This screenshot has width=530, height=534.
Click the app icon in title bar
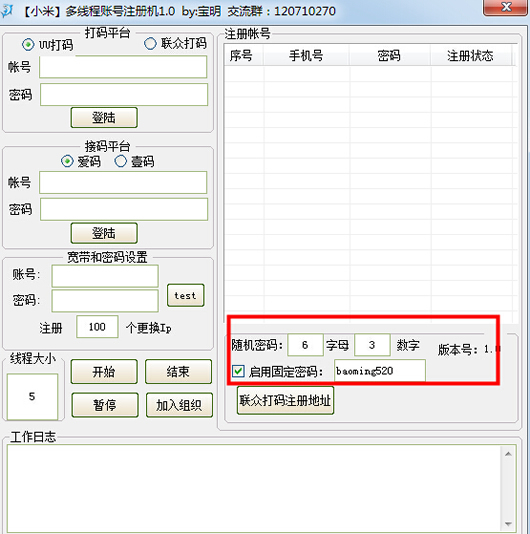coord(7,11)
